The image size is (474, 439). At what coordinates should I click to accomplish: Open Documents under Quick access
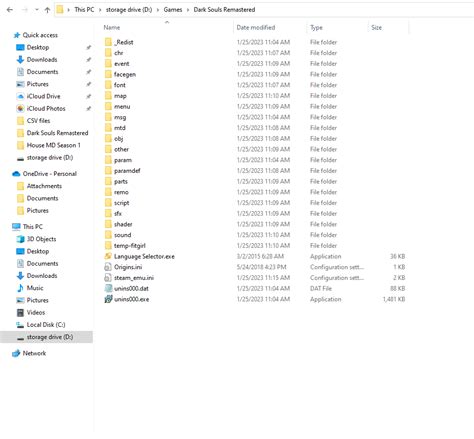click(42, 72)
